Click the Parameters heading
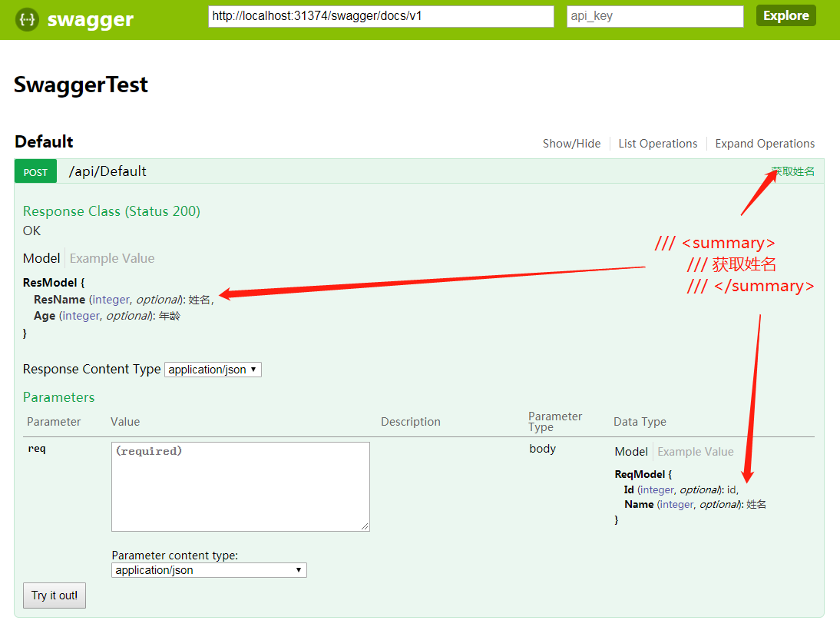Image resolution: width=840 pixels, height=627 pixels. [x=58, y=397]
